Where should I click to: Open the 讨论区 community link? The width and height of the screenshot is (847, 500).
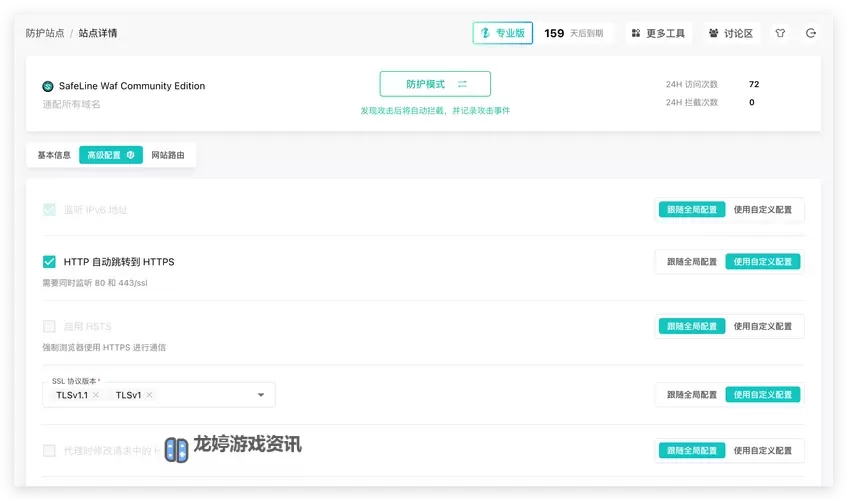coord(731,33)
